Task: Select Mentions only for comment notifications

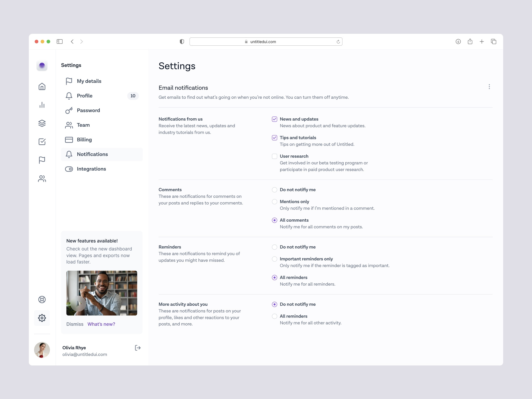Action: coord(275,201)
